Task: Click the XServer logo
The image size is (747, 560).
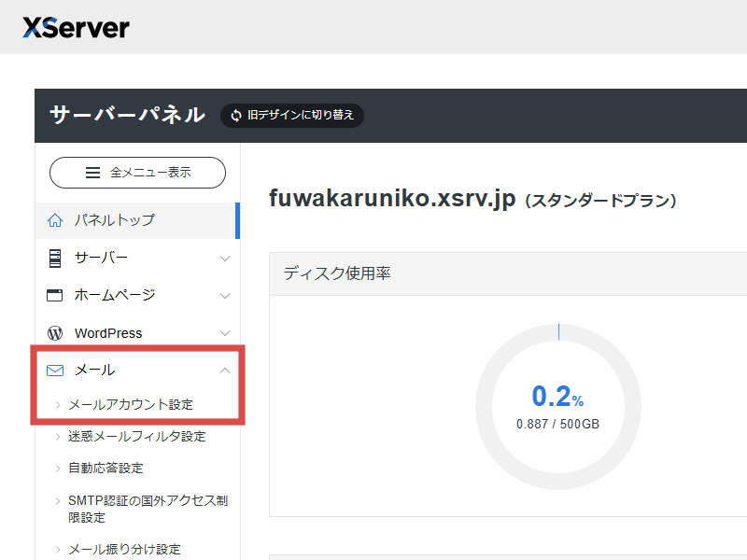Action: [x=77, y=27]
